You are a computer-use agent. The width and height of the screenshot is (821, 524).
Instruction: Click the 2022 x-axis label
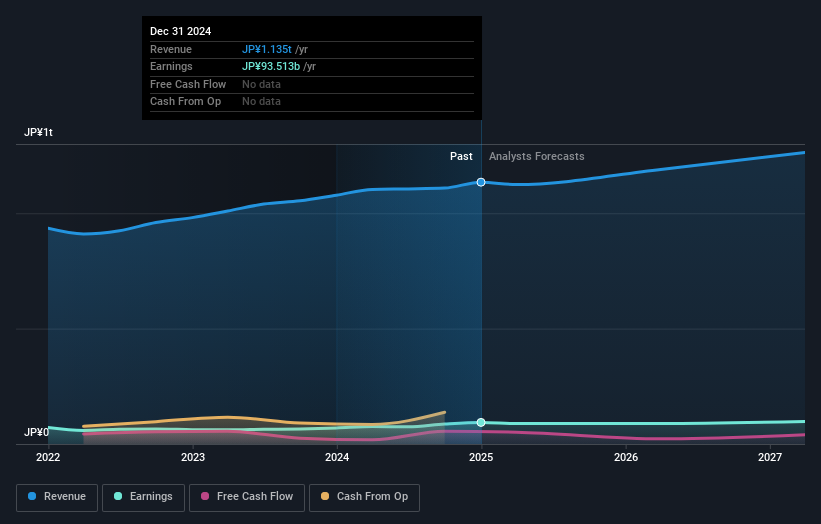48,457
